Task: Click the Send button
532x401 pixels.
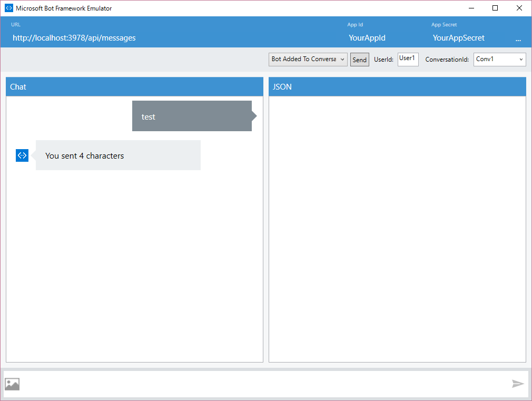Action: point(359,60)
